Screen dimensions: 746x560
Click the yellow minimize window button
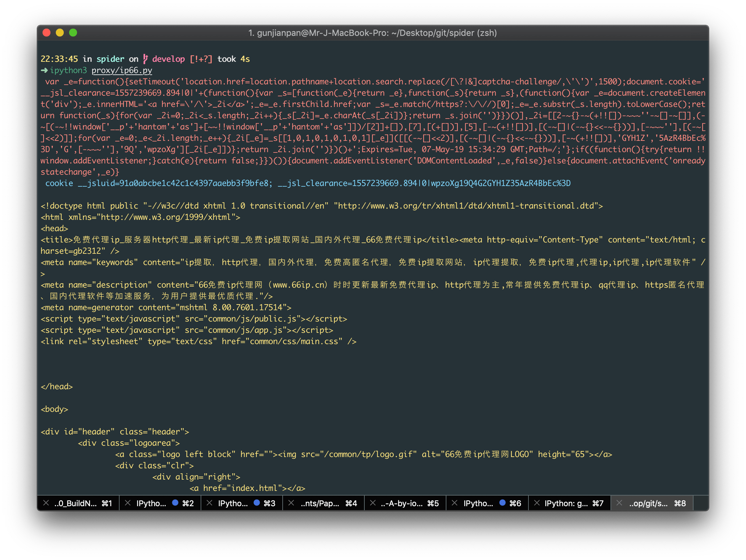tap(60, 33)
